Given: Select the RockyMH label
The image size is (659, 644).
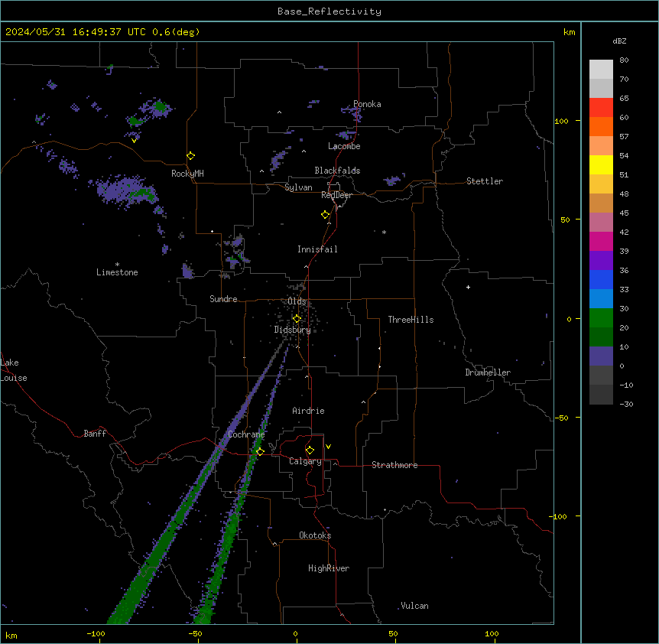Looking at the screenshot, I should [187, 174].
